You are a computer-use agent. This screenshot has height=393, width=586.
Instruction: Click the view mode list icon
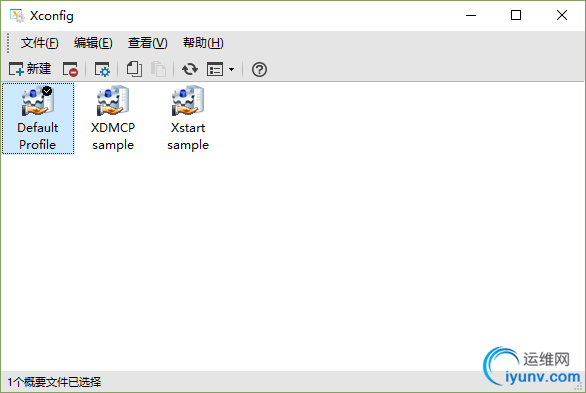click(x=215, y=69)
